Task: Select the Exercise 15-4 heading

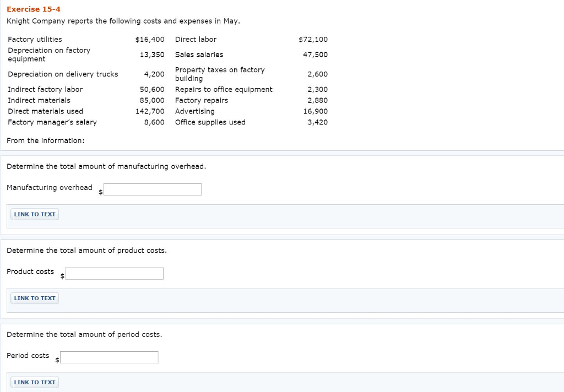Action: [x=34, y=9]
